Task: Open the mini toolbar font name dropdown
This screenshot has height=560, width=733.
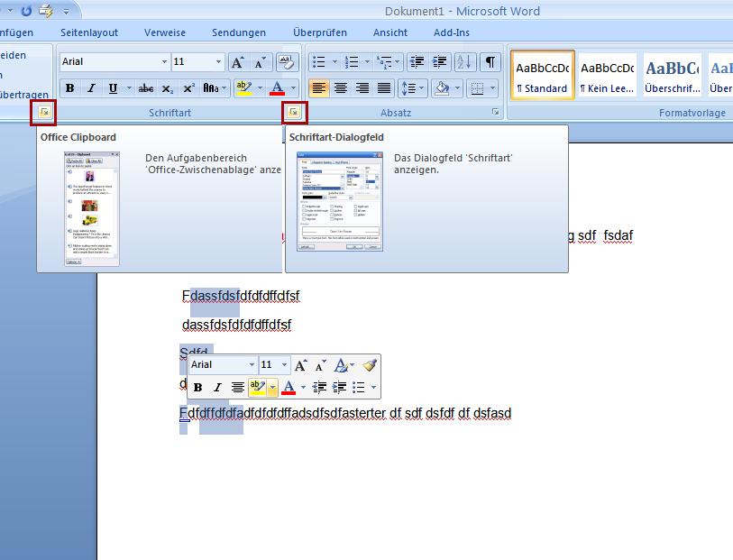Action: coord(252,364)
